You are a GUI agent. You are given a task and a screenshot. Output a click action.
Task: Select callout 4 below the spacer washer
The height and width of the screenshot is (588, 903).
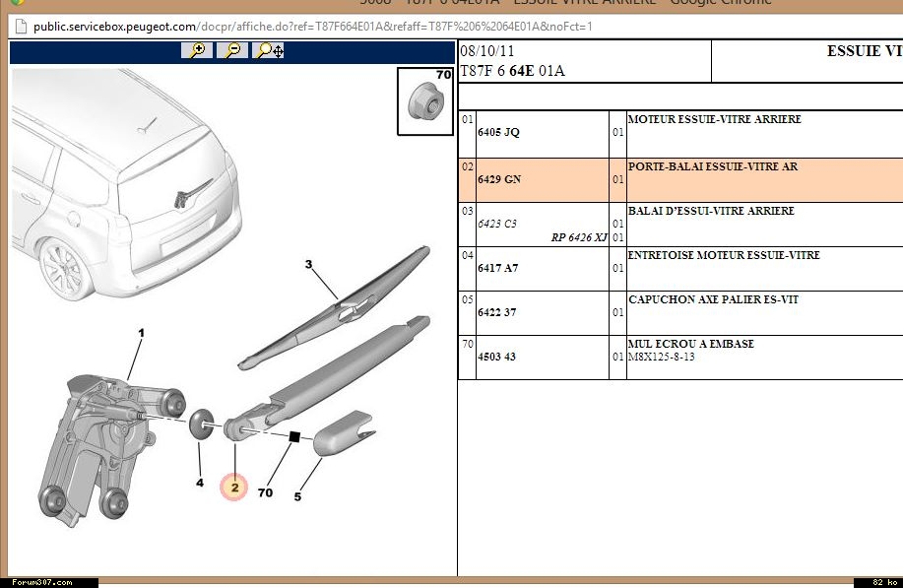(x=200, y=483)
